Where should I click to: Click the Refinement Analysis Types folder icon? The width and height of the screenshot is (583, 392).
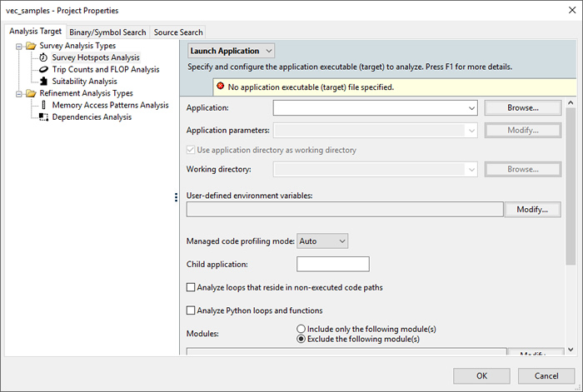click(x=31, y=93)
